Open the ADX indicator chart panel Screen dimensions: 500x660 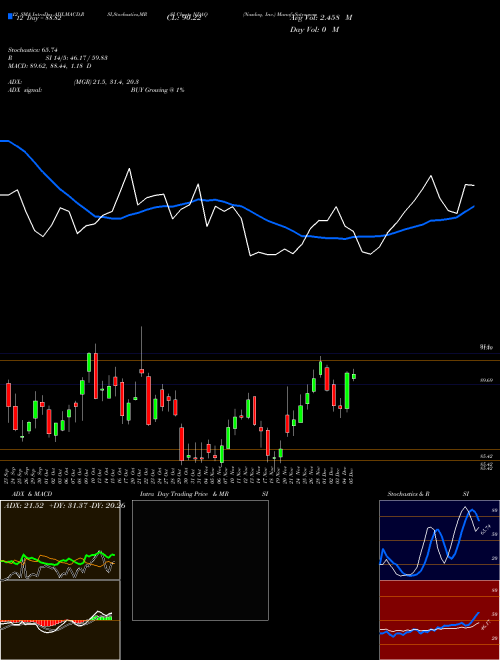tap(60, 540)
